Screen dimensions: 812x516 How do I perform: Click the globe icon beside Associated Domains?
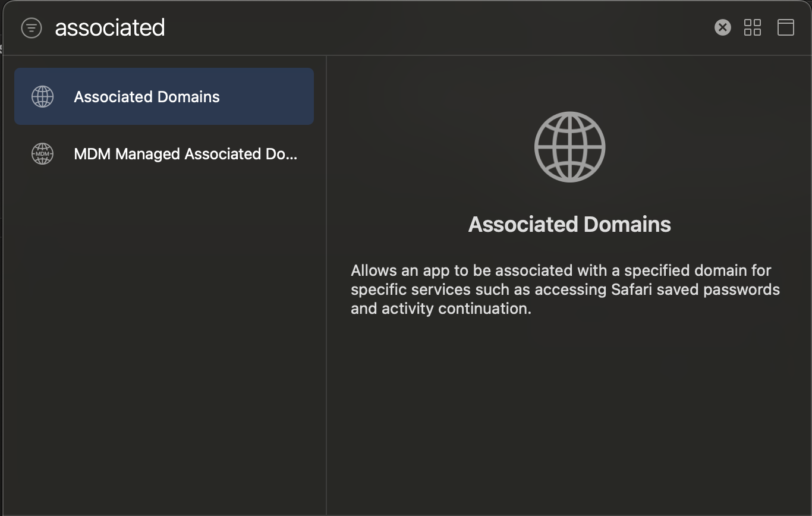42,96
